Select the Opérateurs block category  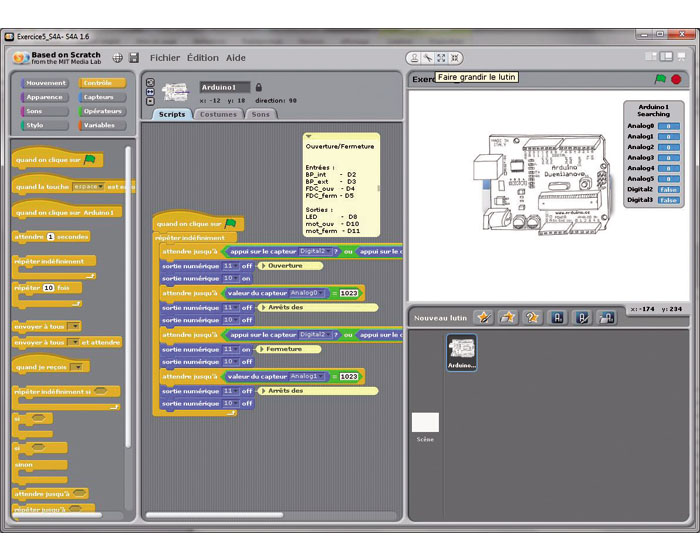point(102,111)
